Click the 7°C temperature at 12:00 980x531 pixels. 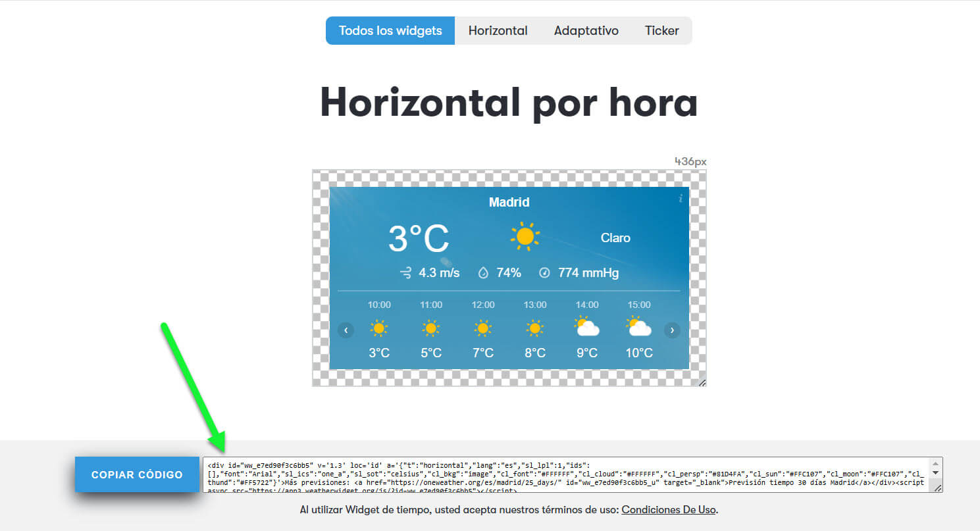coord(483,353)
